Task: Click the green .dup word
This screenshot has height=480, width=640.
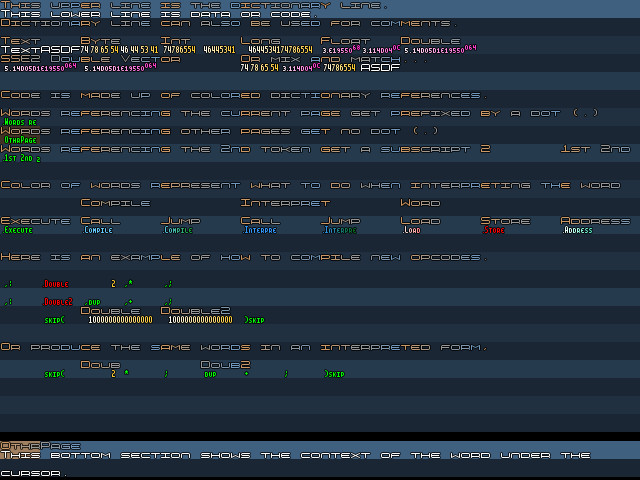Action: (92, 302)
